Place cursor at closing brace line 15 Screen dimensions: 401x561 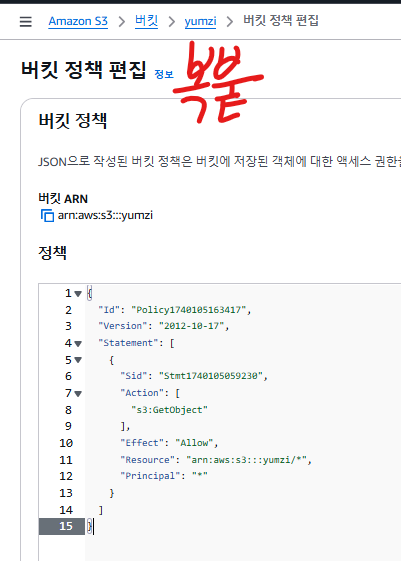point(90,526)
